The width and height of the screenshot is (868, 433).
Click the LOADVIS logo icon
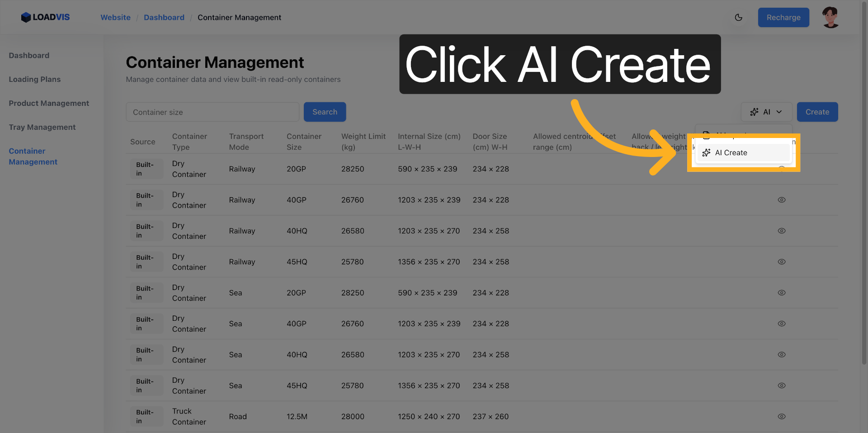click(x=26, y=17)
